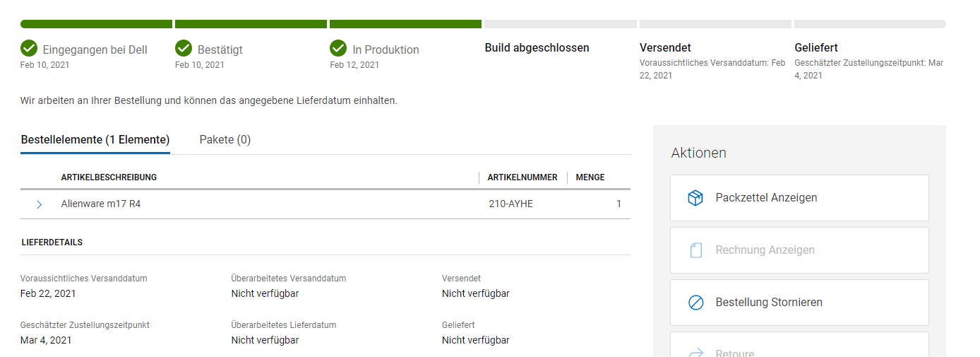Click the green checkmark beside Eingegangen bei Dell
Screen dimensions: 980x357
point(29,48)
